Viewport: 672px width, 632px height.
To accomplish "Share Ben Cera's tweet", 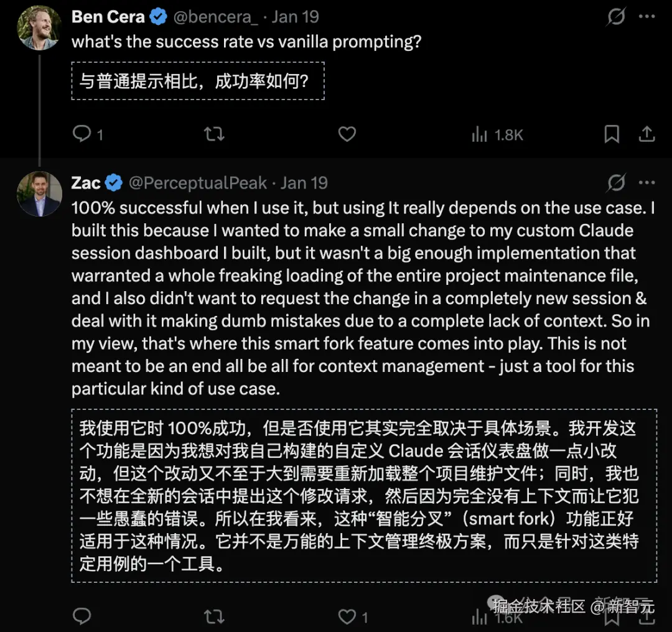I will [646, 134].
